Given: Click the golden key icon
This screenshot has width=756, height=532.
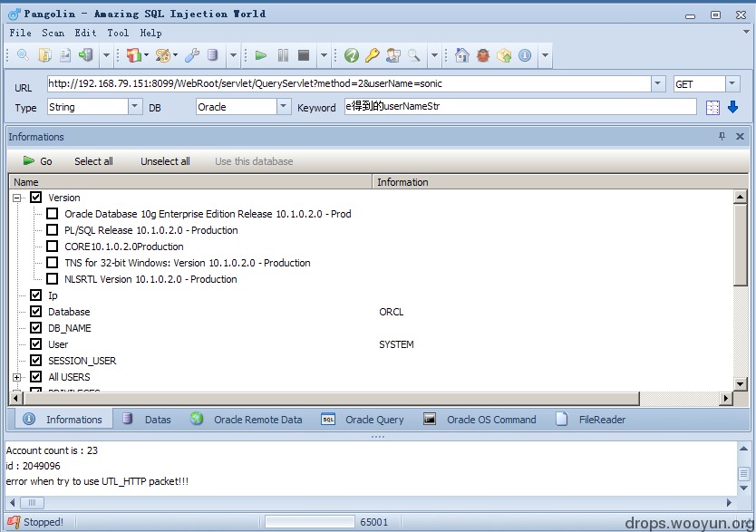Looking at the screenshot, I should tap(373, 55).
